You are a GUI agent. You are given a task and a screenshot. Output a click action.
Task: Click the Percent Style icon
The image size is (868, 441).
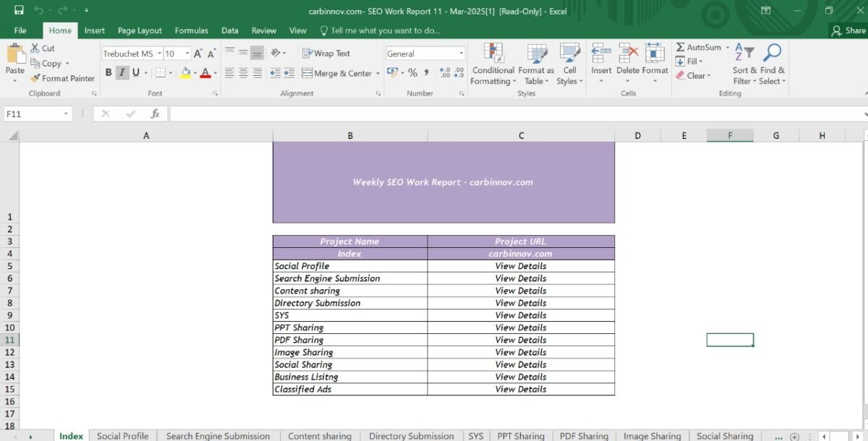(412, 73)
